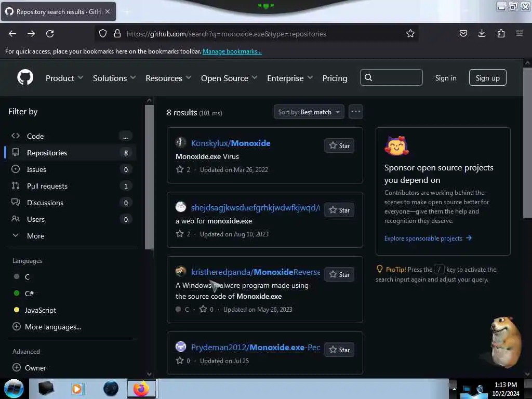The width and height of the screenshot is (532, 399).
Task: Click the three-dots options button beside Sort
Action: [355, 112]
